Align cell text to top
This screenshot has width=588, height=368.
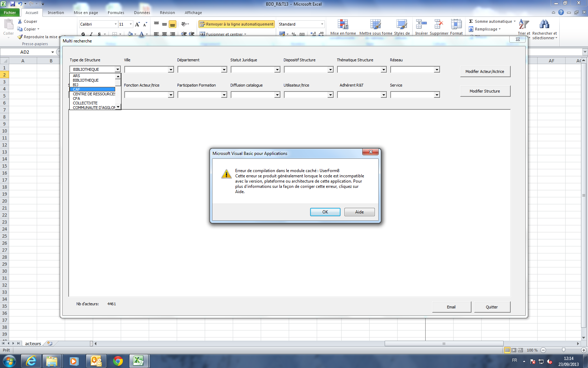click(x=156, y=24)
